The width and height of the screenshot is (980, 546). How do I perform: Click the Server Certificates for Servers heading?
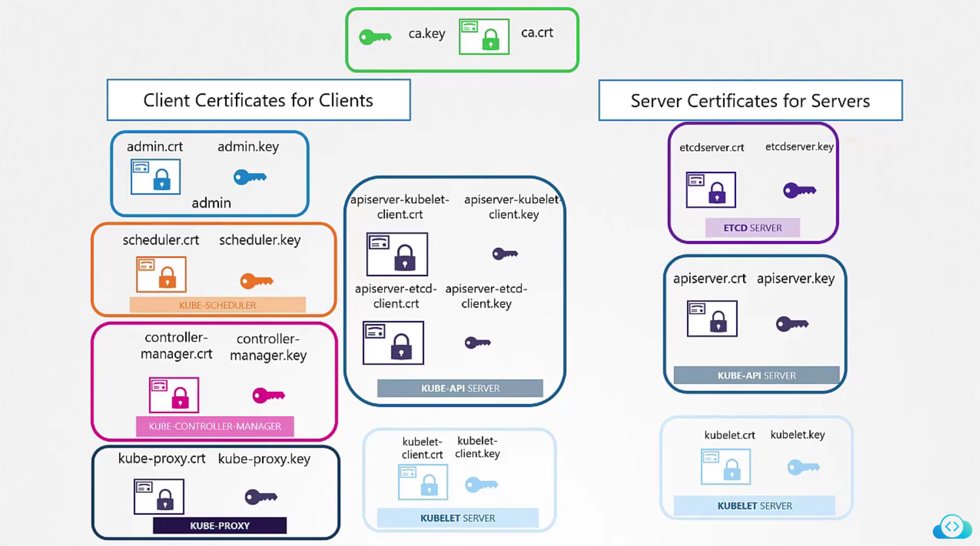pyautogui.click(x=750, y=101)
